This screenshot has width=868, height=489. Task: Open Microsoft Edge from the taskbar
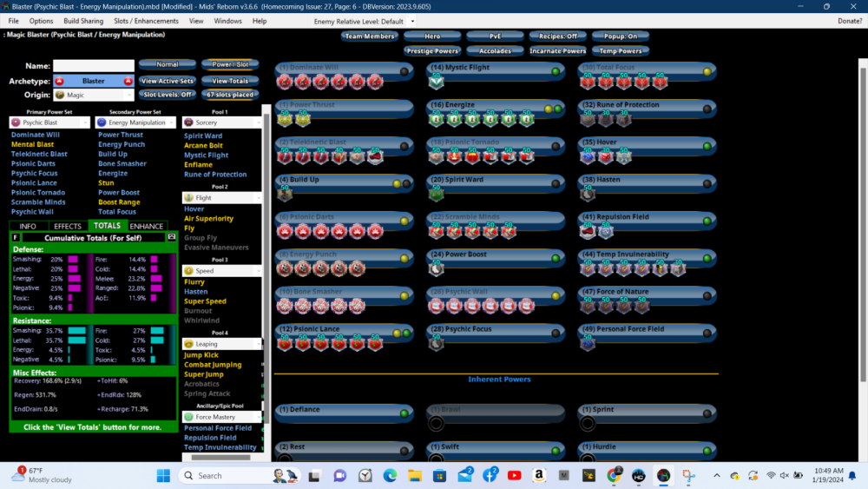pyautogui.click(x=390, y=475)
